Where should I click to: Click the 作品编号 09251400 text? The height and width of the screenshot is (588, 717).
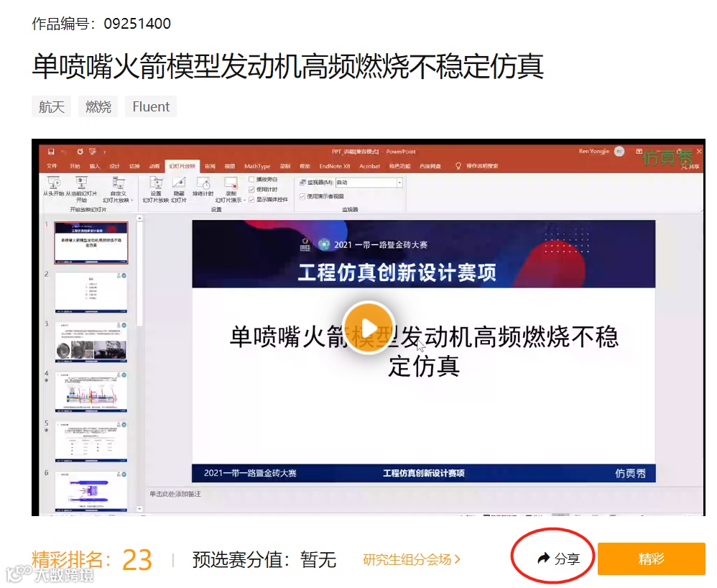click(101, 23)
